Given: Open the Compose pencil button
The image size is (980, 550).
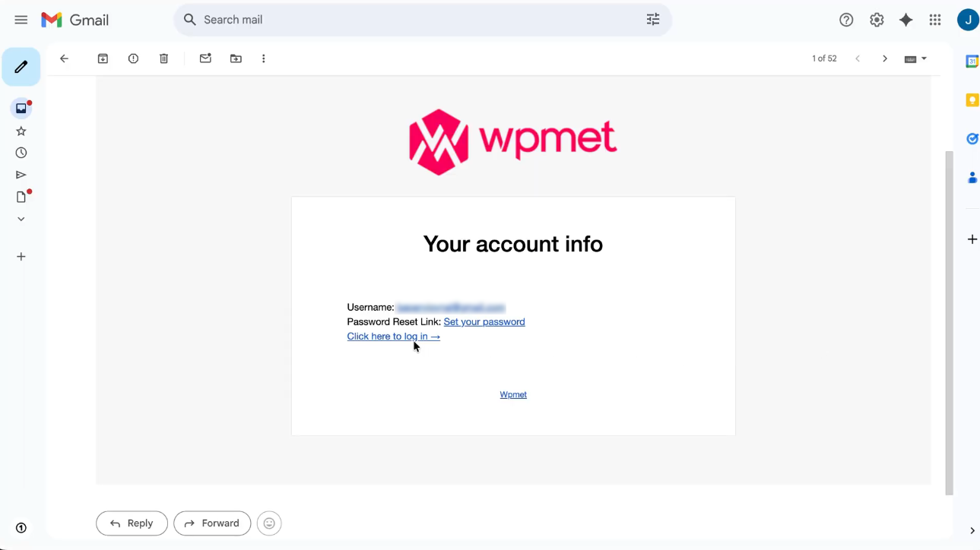Looking at the screenshot, I should (x=21, y=67).
